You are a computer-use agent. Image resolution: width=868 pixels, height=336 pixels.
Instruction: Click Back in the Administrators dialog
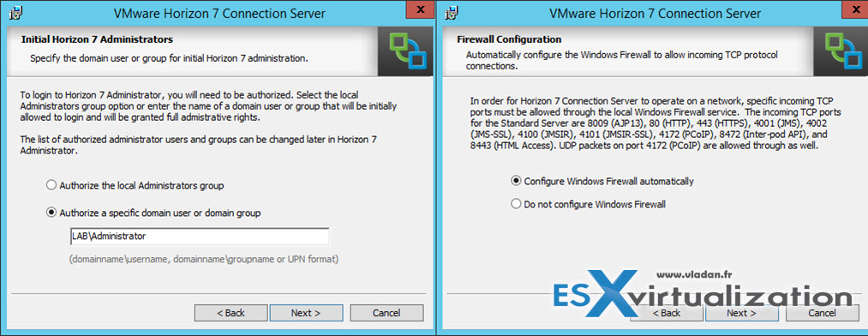coord(230,313)
